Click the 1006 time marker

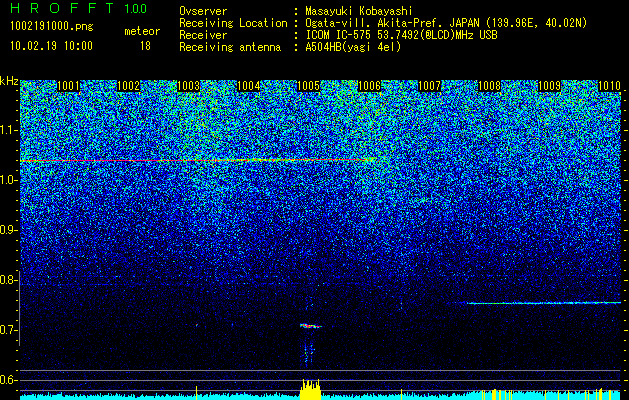tap(369, 86)
